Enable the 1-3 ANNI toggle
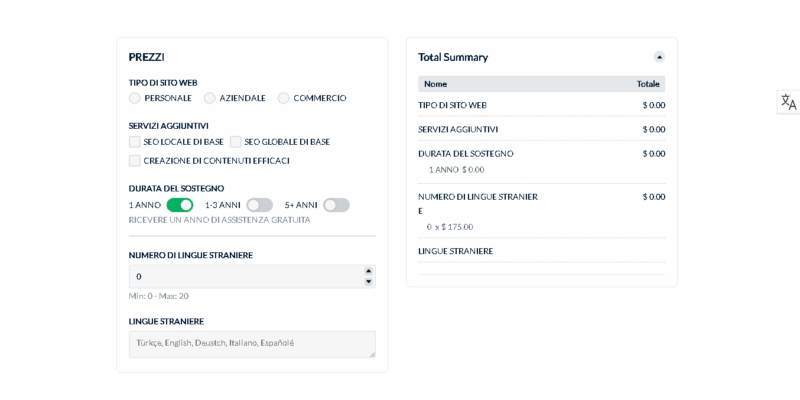This screenshot has height=400, width=800. pyautogui.click(x=260, y=205)
